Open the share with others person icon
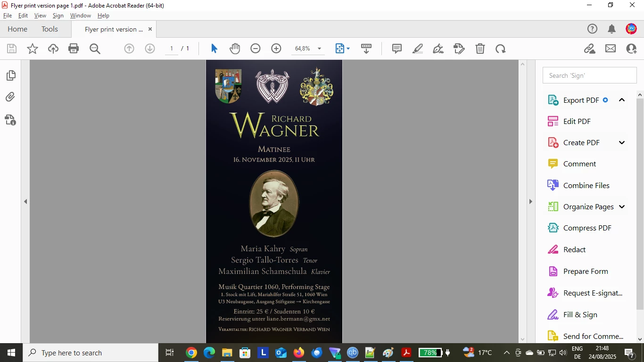644x362 pixels. tap(631, 49)
